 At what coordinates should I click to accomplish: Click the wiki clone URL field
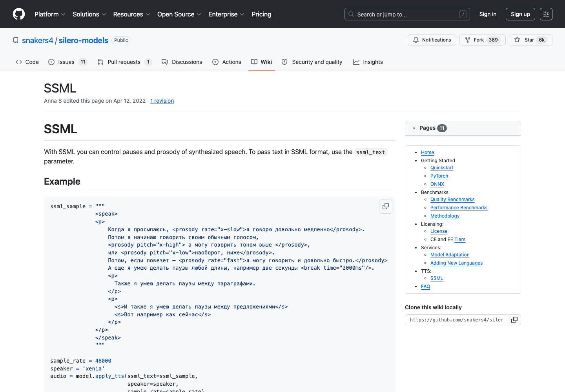[x=456, y=320]
